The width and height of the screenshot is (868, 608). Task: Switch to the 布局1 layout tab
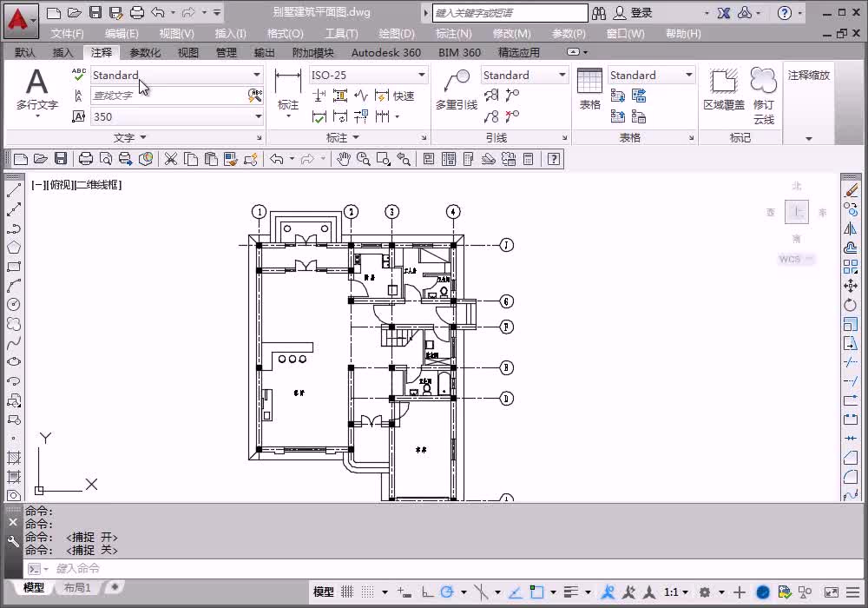77,588
